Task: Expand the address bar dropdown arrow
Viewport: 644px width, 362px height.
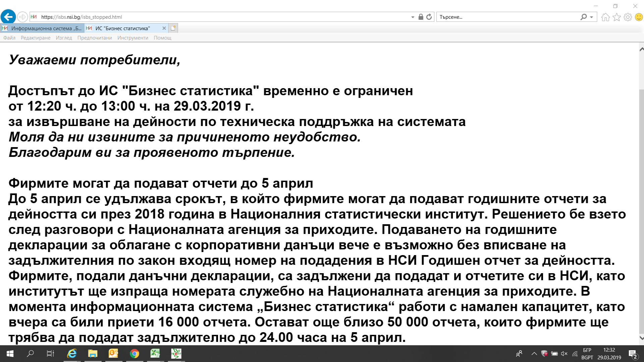Action: click(413, 17)
